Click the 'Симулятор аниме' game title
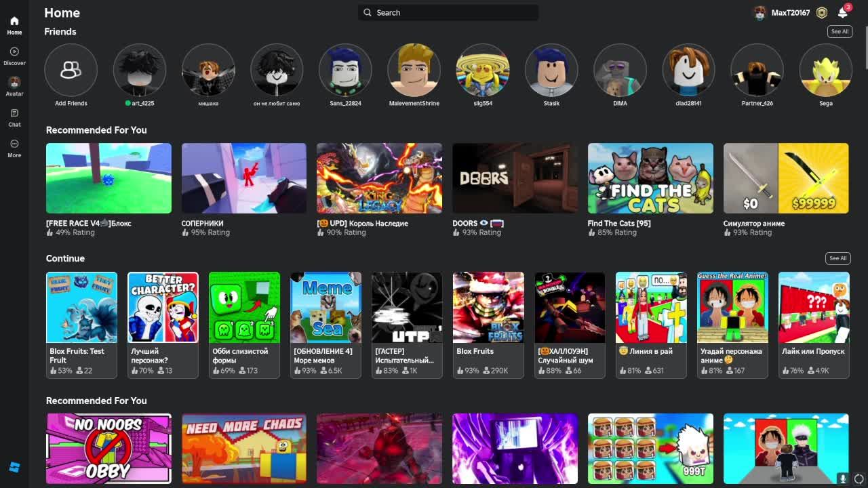Screen dimensions: 868x488 (754, 223)
